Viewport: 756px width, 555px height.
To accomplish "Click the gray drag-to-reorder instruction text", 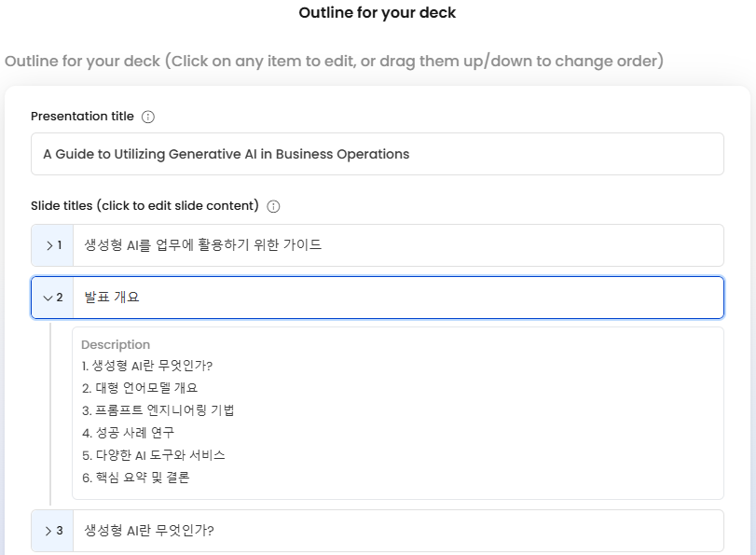I will tap(334, 61).
